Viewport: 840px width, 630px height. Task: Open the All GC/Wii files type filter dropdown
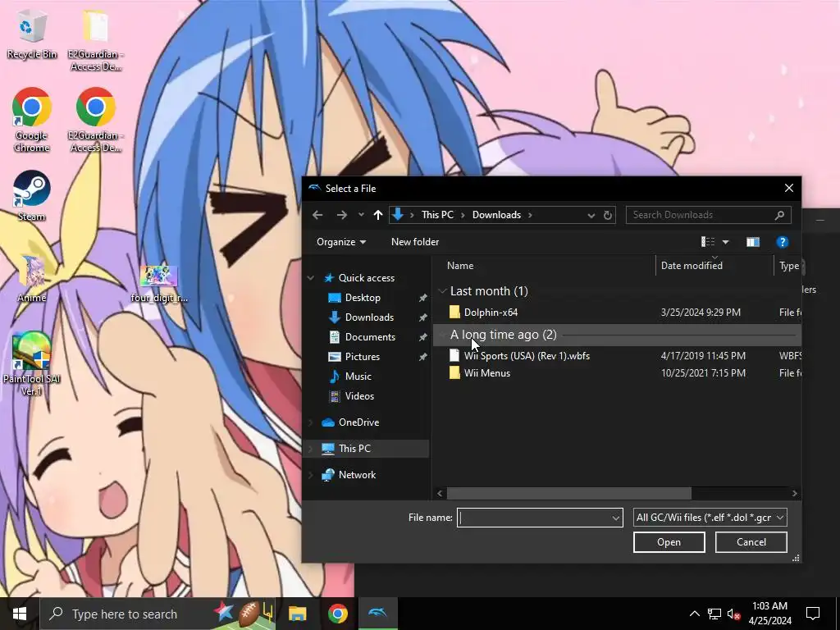710,518
